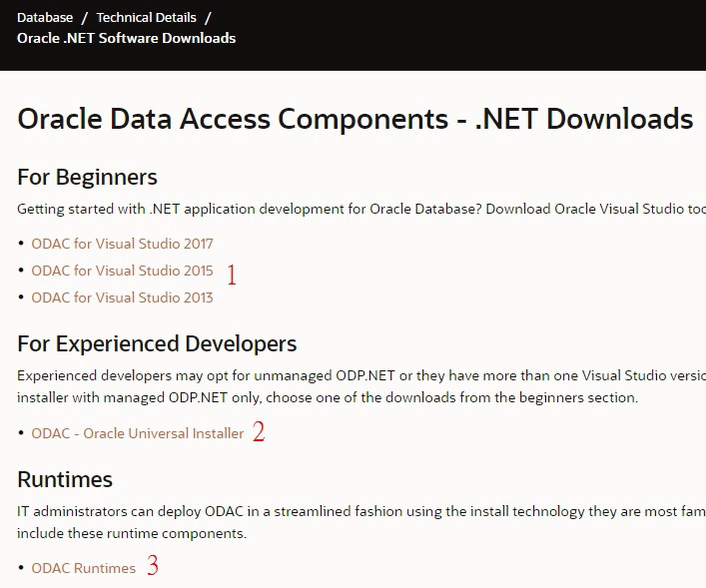706x588 pixels.
Task: Click the For Beginners section heading
Action: 87,178
